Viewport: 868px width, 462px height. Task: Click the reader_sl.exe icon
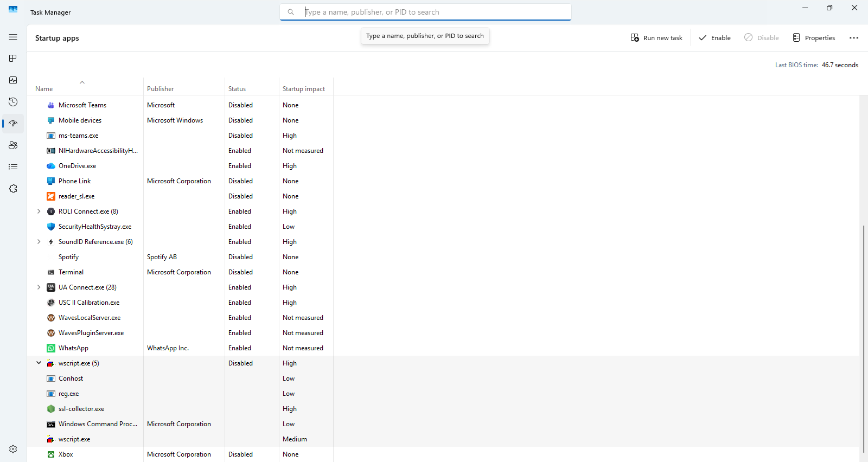pos(51,196)
